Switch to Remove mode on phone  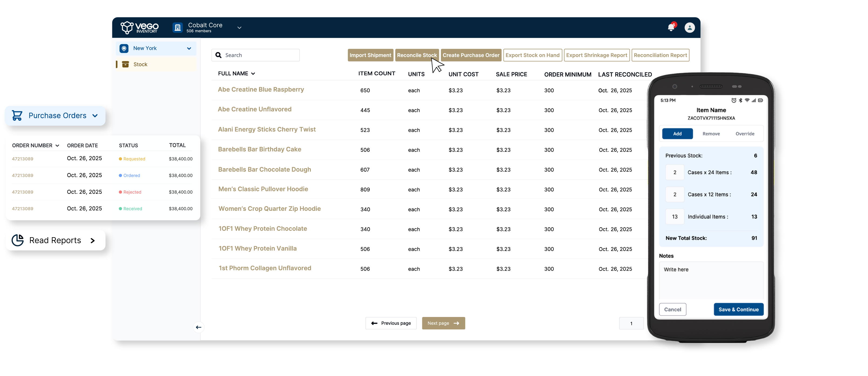click(711, 134)
